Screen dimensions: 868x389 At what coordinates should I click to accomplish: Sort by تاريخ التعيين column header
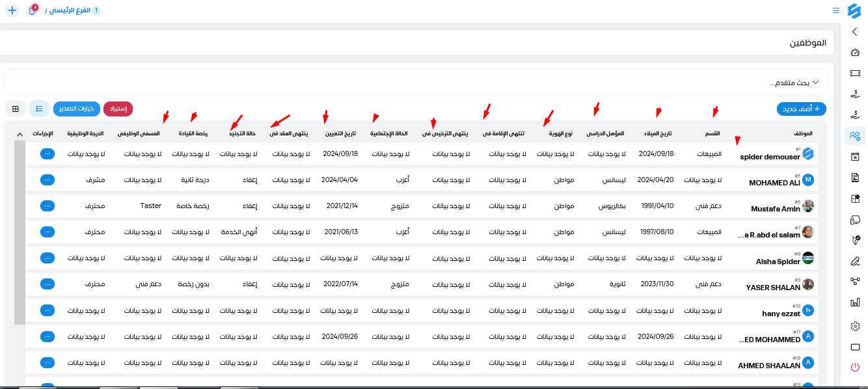tap(341, 133)
